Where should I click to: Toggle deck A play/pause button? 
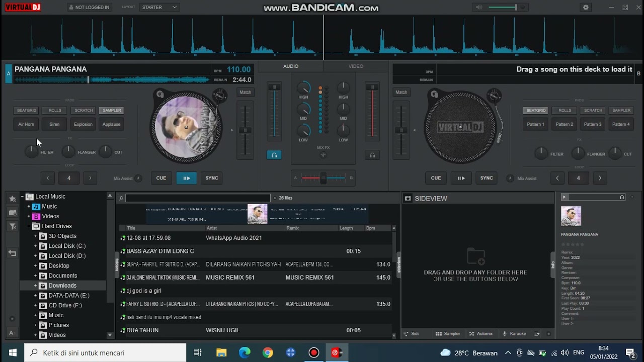[186, 178]
